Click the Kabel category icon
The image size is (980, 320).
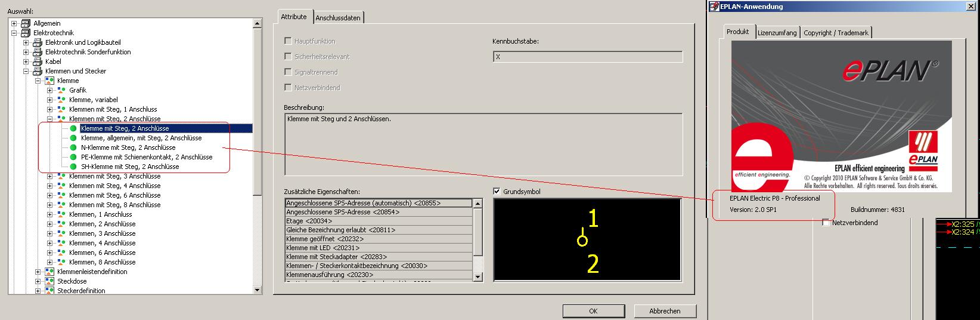click(38, 61)
